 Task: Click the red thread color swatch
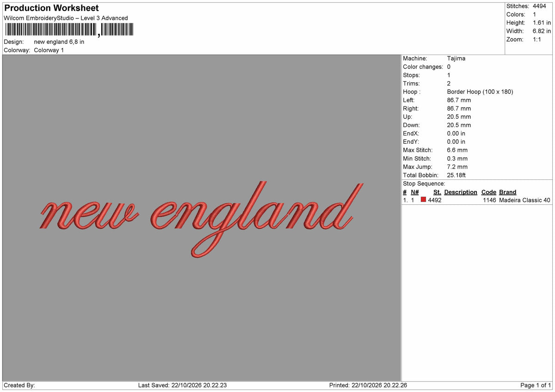(423, 200)
